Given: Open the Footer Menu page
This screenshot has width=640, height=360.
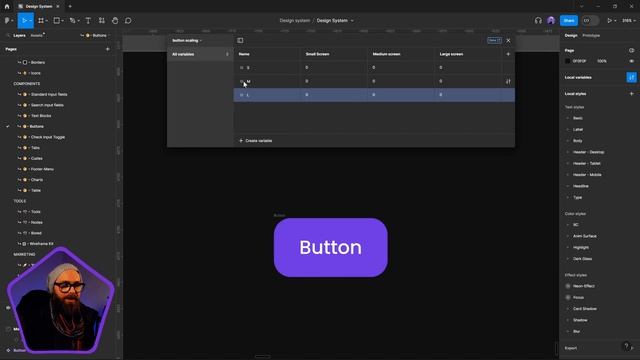Looking at the screenshot, I should (x=42, y=169).
